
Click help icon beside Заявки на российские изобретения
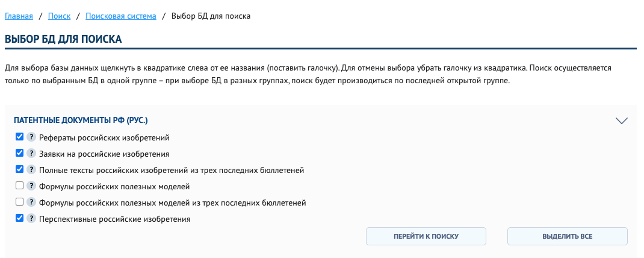[x=31, y=153]
